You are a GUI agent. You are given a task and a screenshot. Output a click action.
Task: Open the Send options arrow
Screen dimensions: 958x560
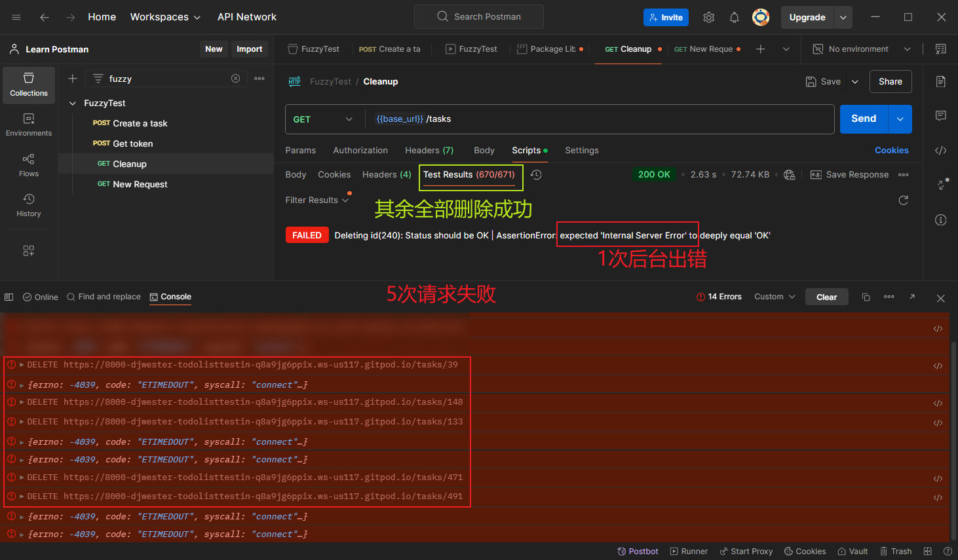tap(900, 119)
